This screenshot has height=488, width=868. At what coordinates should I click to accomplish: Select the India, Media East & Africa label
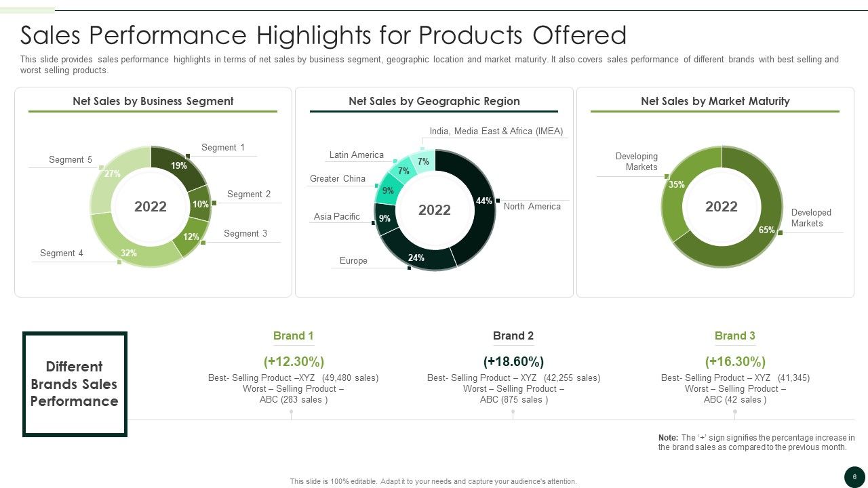(x=496, y=131)
